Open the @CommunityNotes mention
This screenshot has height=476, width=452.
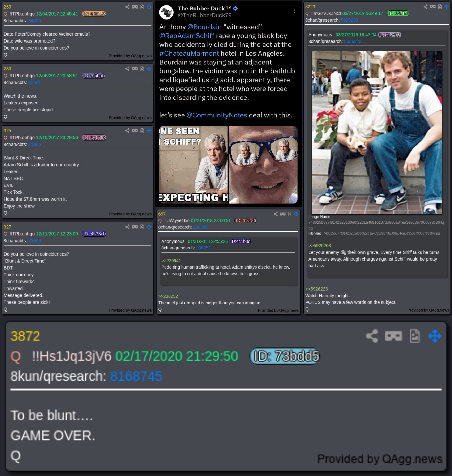coord(217,115)
